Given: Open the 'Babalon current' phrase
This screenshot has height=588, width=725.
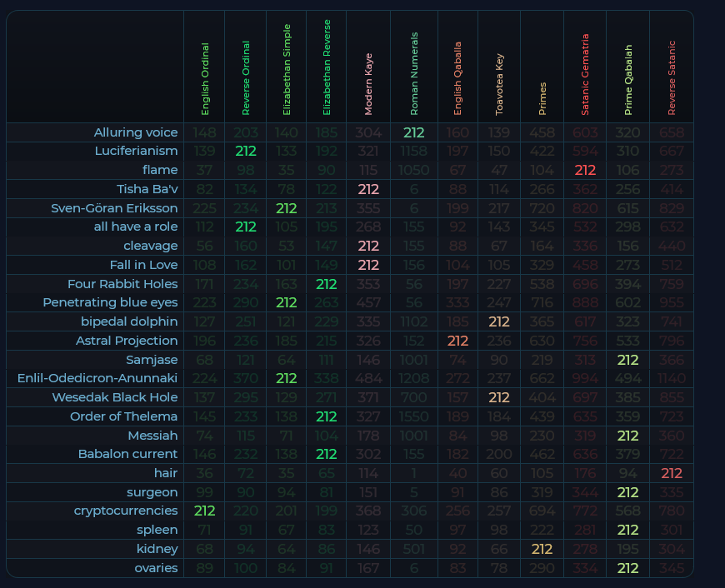Looking at the screenshot, I should point(127,454).
